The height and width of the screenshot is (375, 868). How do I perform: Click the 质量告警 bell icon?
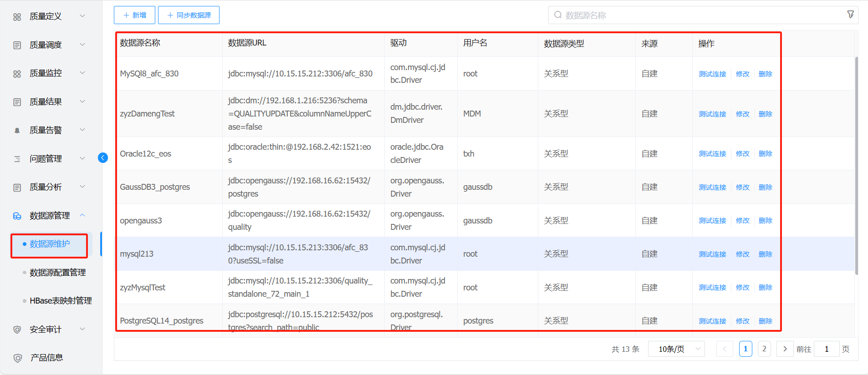[x=17, y=131]
